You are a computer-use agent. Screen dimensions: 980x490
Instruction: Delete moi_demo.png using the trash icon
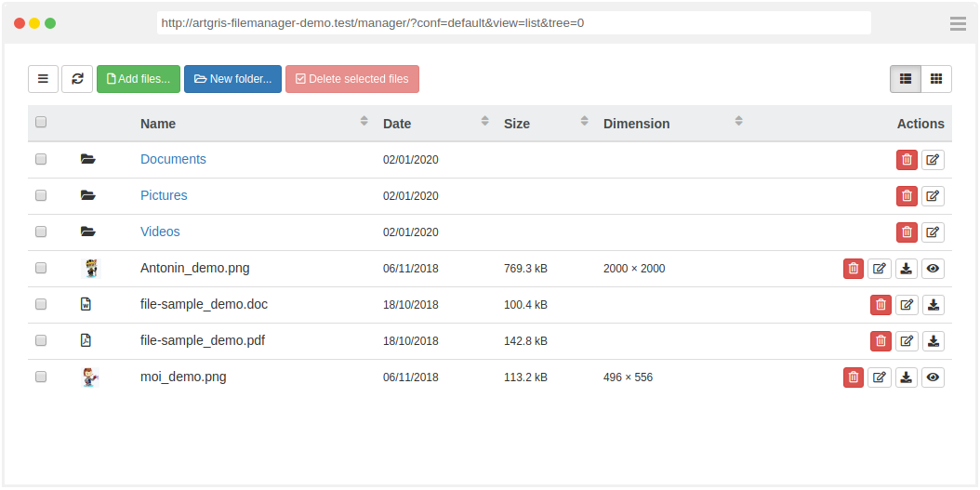tap(854, 377)
